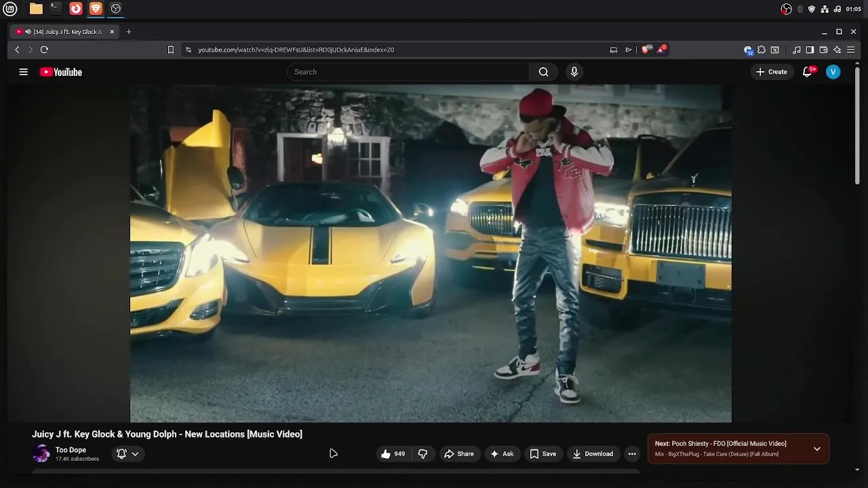Save video to a playlist
868x488 pixels.
[x=543, y=454]
